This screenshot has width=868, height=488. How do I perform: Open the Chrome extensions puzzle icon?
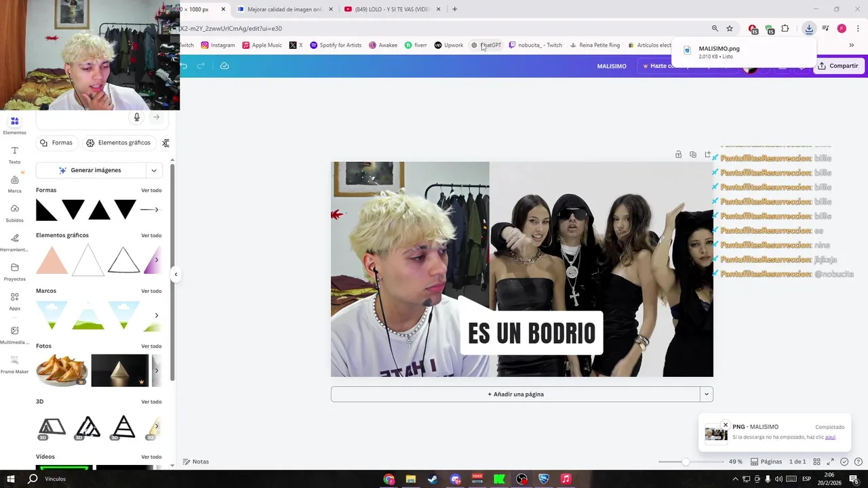tap(785, 28)
